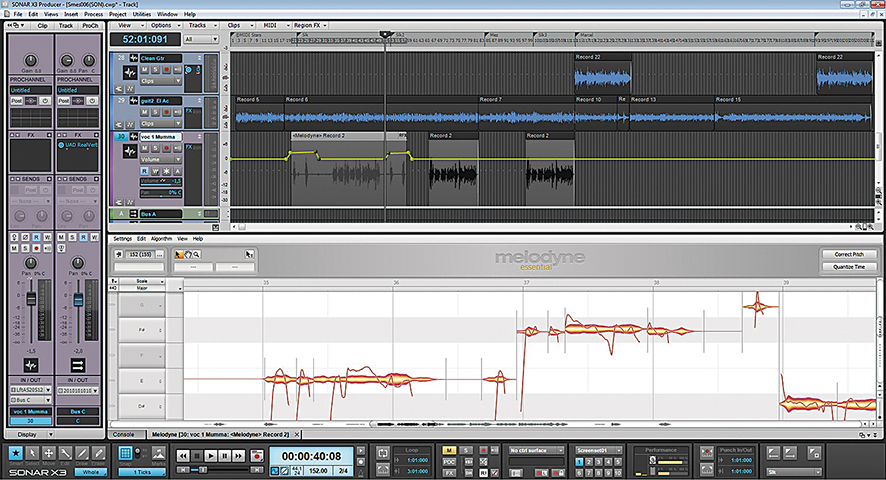886x480 pixels.
Task: Click the Record 7 clip on guit2 track
Action: point(526,113)
